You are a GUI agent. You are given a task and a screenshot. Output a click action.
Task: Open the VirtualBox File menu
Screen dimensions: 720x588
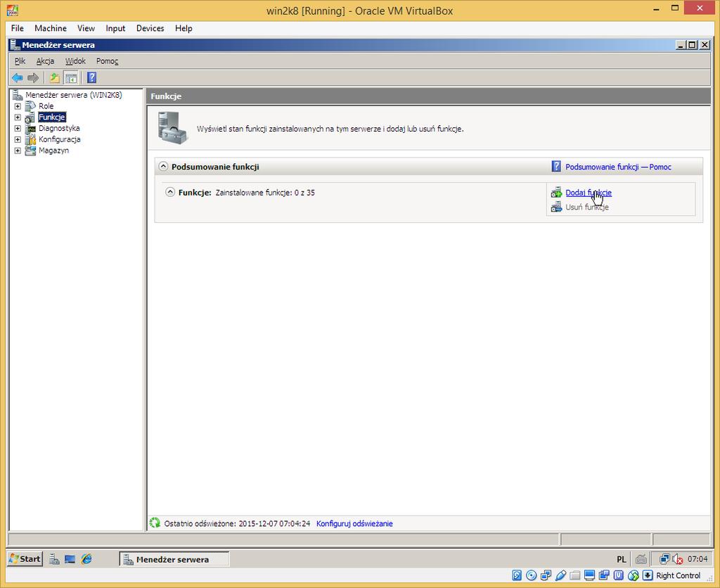tap(18, 28)
